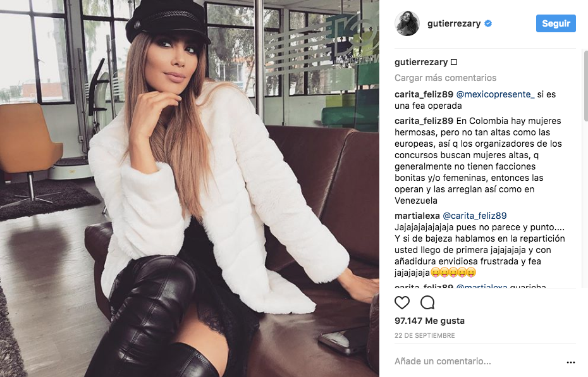
Task: Like the post with the heart icon
Action: coord(402,302)
